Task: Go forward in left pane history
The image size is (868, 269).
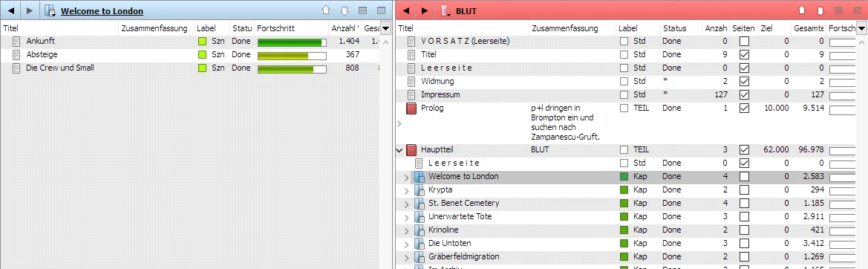Action: click(30, 10)
